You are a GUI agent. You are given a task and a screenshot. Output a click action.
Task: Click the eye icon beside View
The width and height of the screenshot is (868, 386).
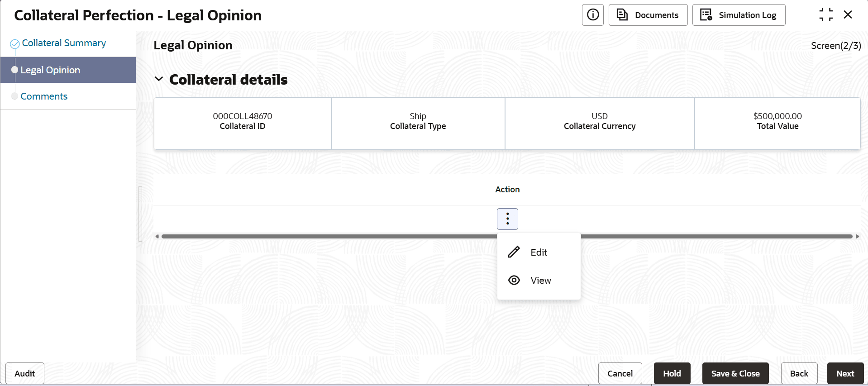click(x=514, y=280)
